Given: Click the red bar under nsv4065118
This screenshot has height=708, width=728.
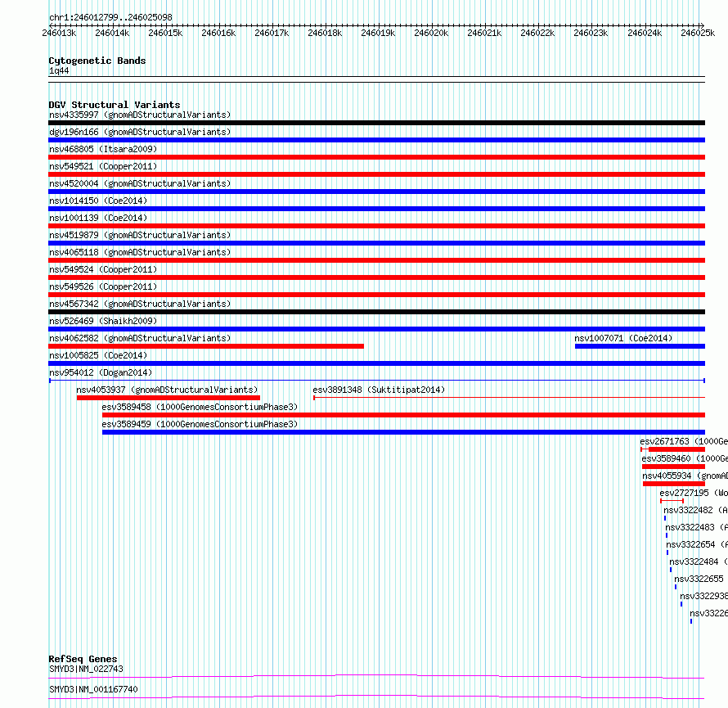Looking at the screenshot, I should [376, 260].
